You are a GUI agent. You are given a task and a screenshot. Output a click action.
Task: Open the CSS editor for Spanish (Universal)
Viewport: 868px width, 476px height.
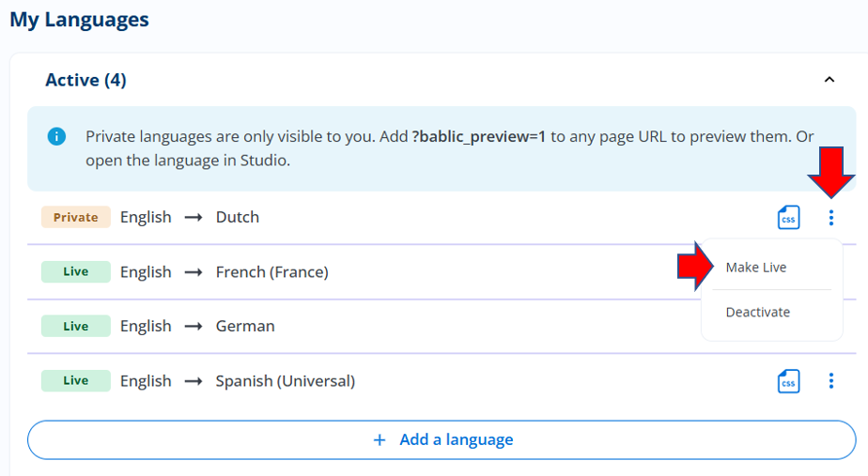point(788,381)
